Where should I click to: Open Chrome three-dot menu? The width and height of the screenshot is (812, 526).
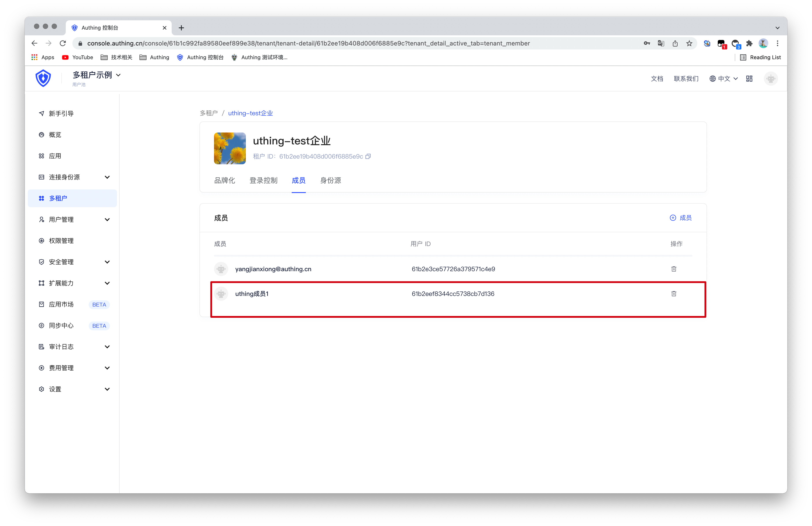click(778, 43)
